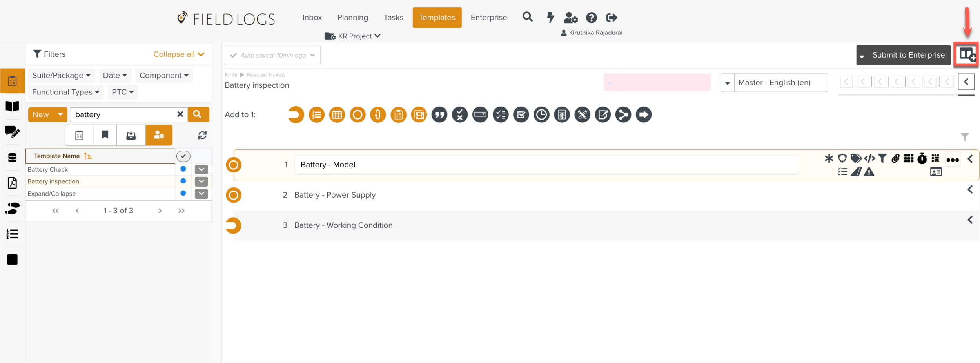The height and width of the screenshot is (363, 980).
Task: Open the lightning bolt quick actions icon
Action: click(x=550, y=18)
